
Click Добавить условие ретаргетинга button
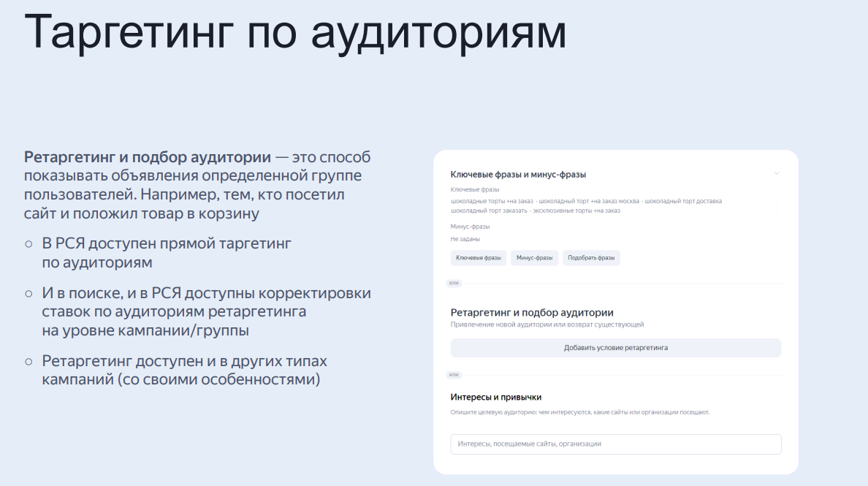click(616, 348)
